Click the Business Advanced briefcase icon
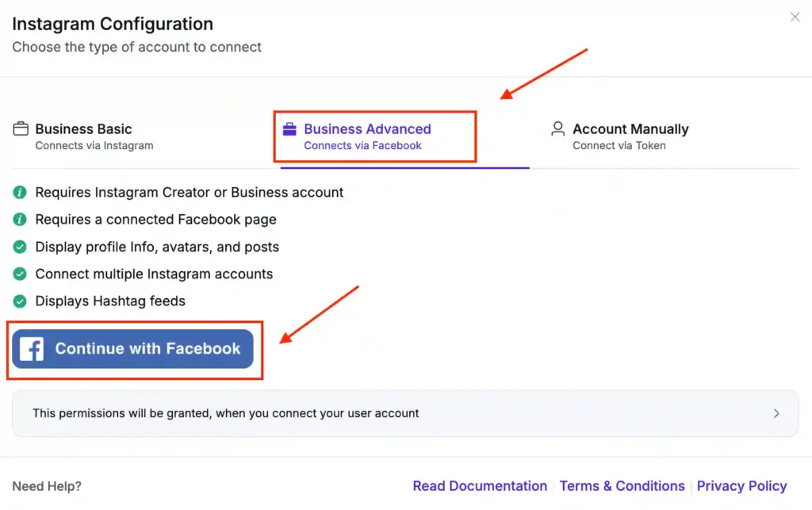 pyautogui.click(x=290, y=128)
